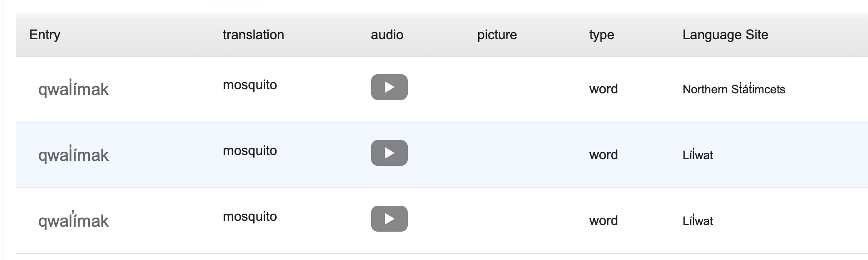Open the qwal'ímak entry in the first row
This screenshot has height=260, width=868.
(x=73, y=89)
